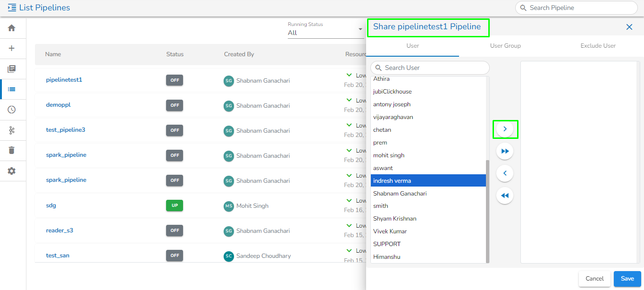This screenshot has height=290, width=644.
Task: Move selected user left with single arrow
Action: click(x=505, y=173)
